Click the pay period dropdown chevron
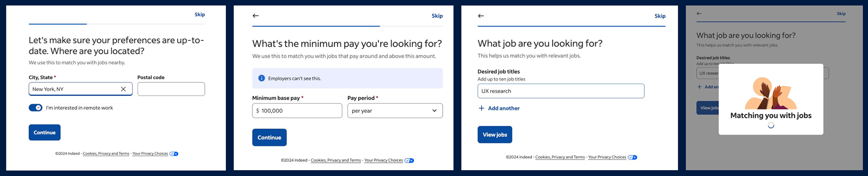868x176 pixels. (434, 111)
